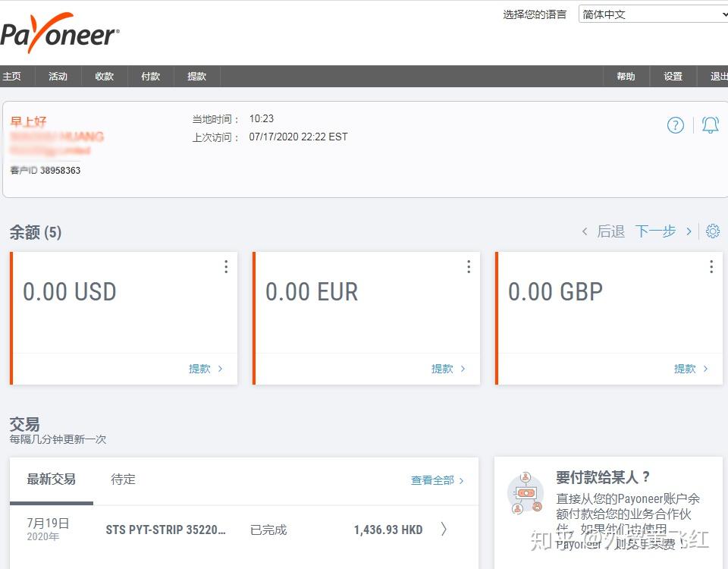
Task: Open options menu on USD balance card
Action: click(x=225, y=266)
